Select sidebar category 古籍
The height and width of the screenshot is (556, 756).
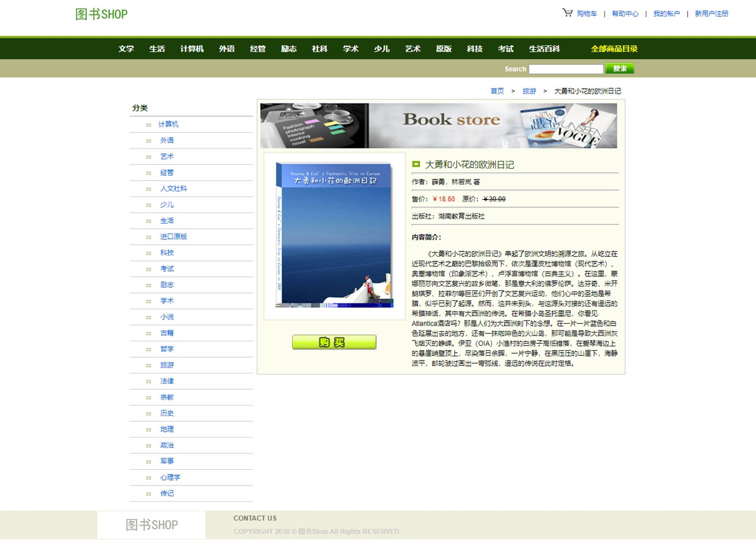(x=167, y=333)
